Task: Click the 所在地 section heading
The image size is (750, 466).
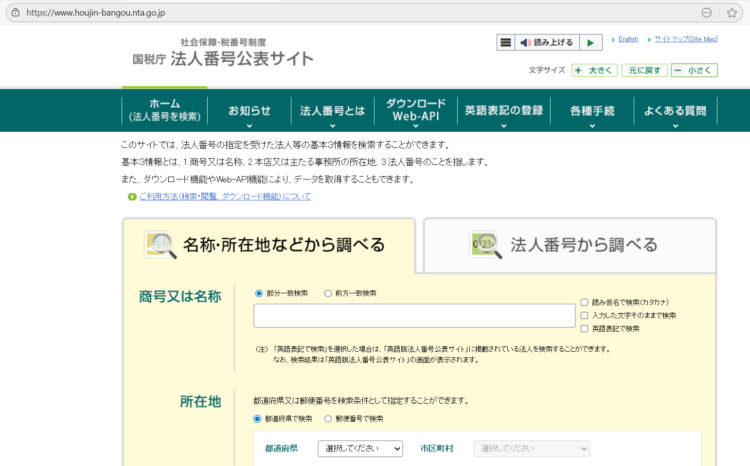Action: pos(200,401)
